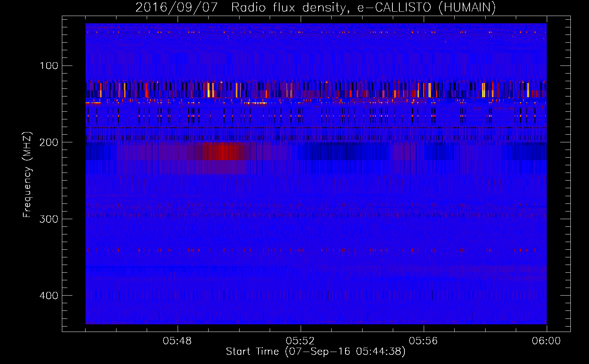
Task: Click the plot title 'Radio flux density, e-CALLISTO (HUMAIN)'
Action: click(x=363, y=7)
